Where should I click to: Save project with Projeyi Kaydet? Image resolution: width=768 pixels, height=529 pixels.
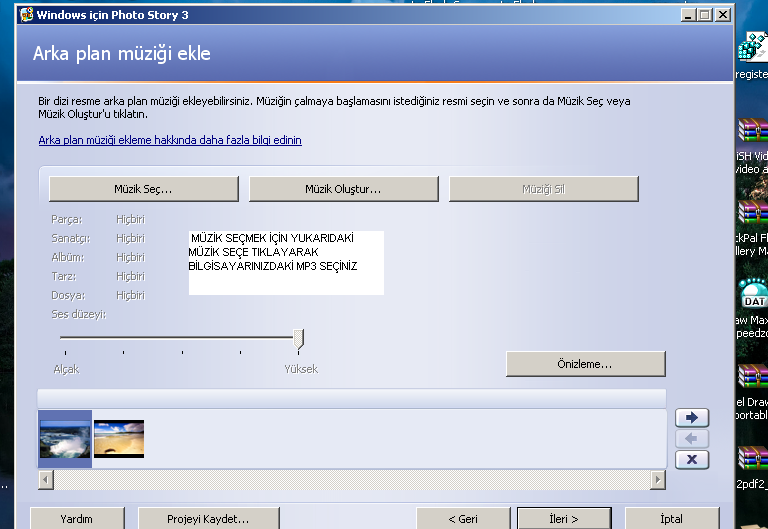[208, 519]
